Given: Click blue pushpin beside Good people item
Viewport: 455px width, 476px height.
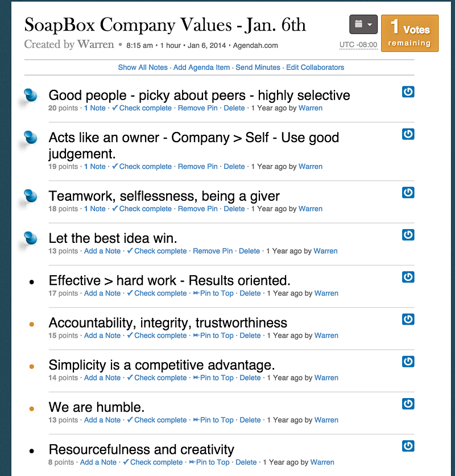Looking at the screenshot, I should (30, 96).
